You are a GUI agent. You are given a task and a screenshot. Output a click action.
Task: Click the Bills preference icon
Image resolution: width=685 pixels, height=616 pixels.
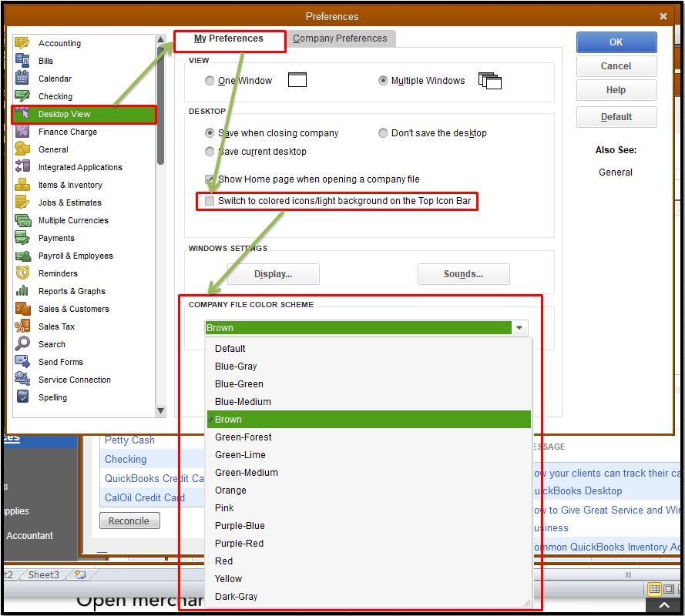point(22,60)
